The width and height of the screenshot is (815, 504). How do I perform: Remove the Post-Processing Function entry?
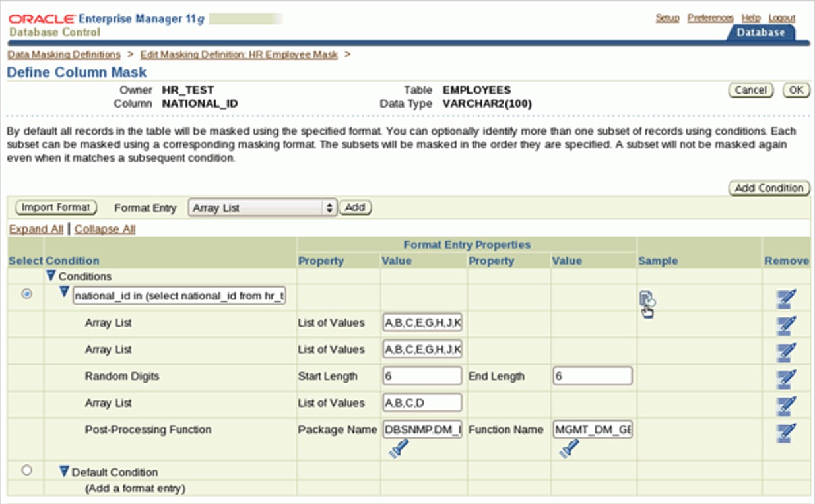[786, 433]
